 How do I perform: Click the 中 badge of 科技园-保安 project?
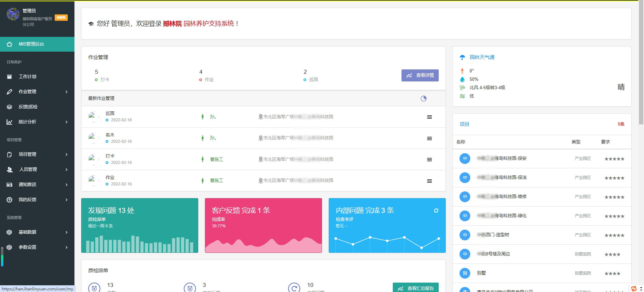tap(465, 159)
